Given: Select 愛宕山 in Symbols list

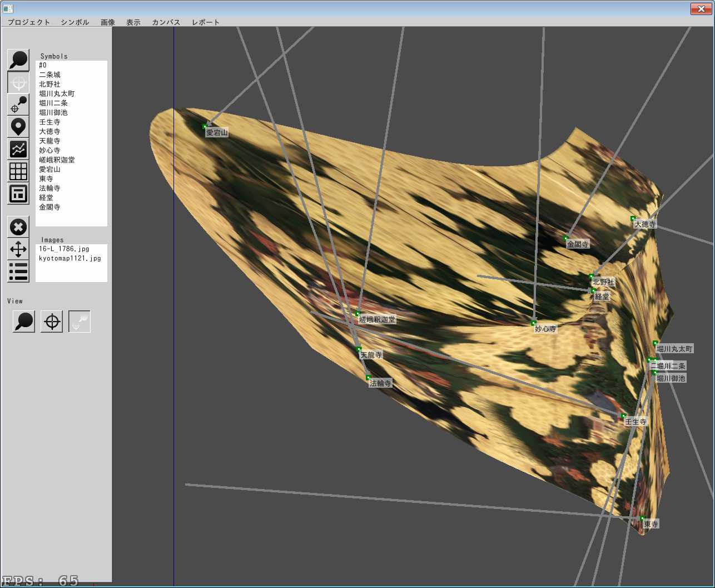Looking at the screenshot, I should pyautogui.click(x=71, y=169).
